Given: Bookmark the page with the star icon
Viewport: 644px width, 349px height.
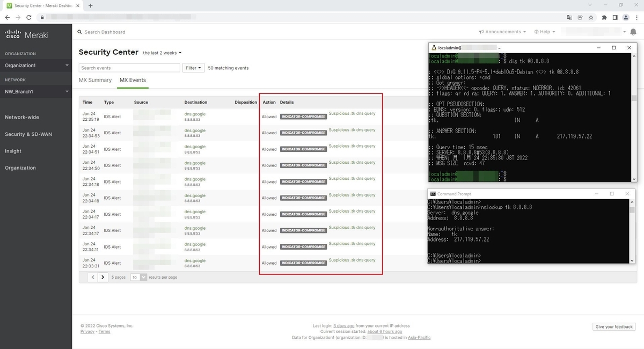Looking at the screenshot, I should pos(591,17).
